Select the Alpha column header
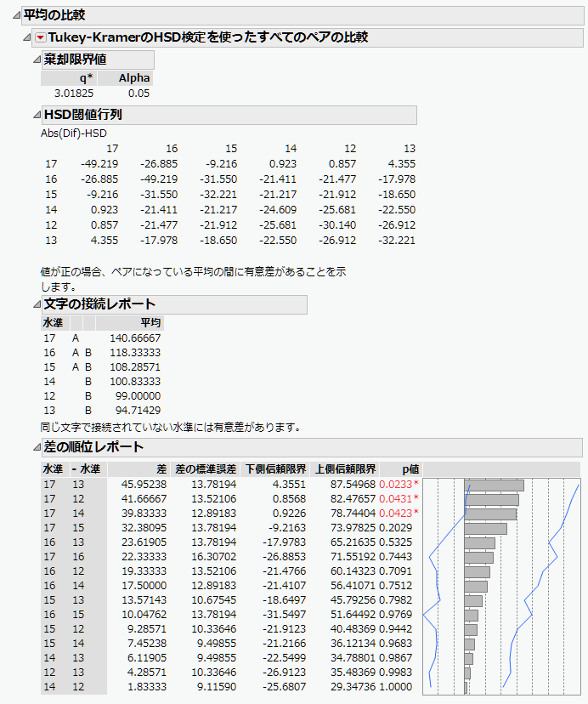588x704 pixels. coord(125,78)
